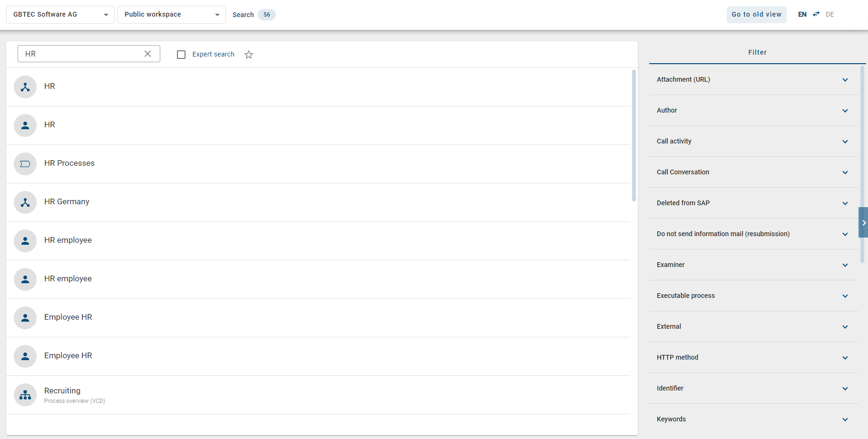Viewport: 868px width, 439px height.
Task: Expand the Keywords filter
Action: point(753,419)
